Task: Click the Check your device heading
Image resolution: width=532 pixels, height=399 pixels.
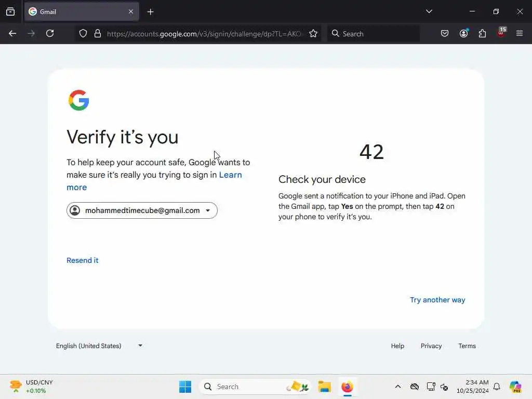Action: 322,179
